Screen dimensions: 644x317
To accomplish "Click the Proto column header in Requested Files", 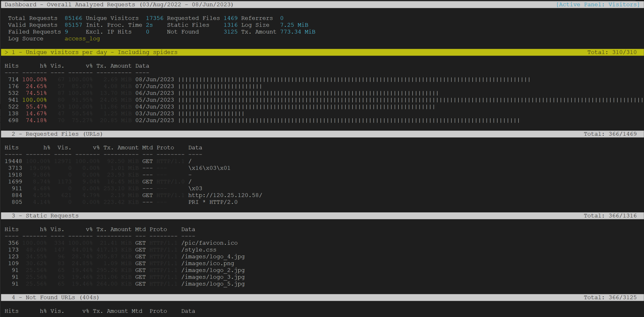I will point(165,148).
